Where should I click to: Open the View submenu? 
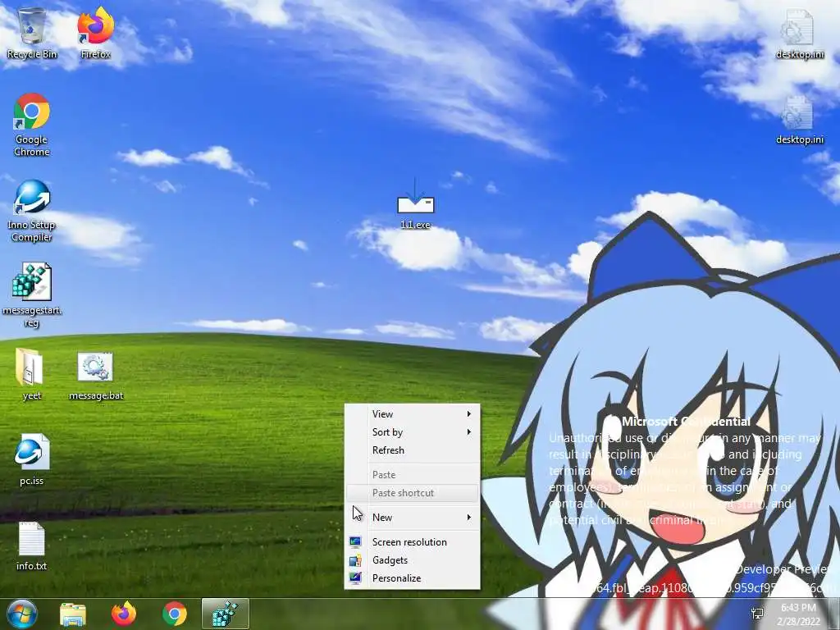412,414
